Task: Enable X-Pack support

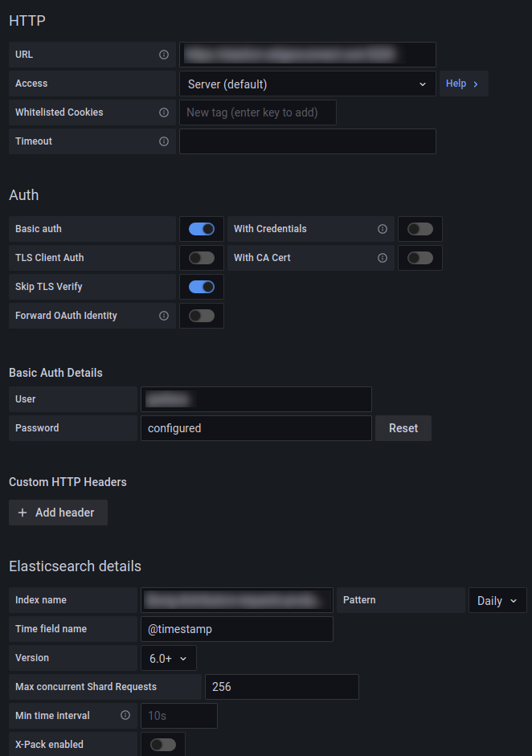Action: pos(162,744)
